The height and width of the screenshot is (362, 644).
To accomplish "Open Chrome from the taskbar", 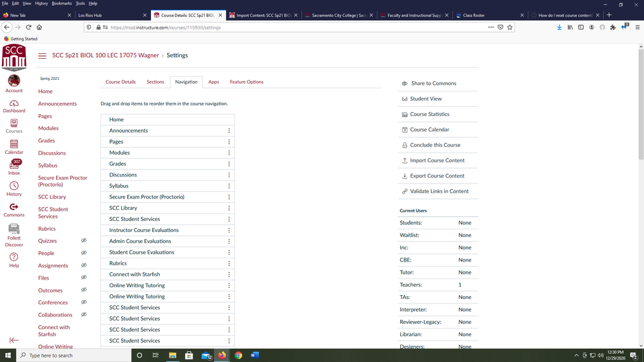I will pyautogui.click(x=239, y=356).
